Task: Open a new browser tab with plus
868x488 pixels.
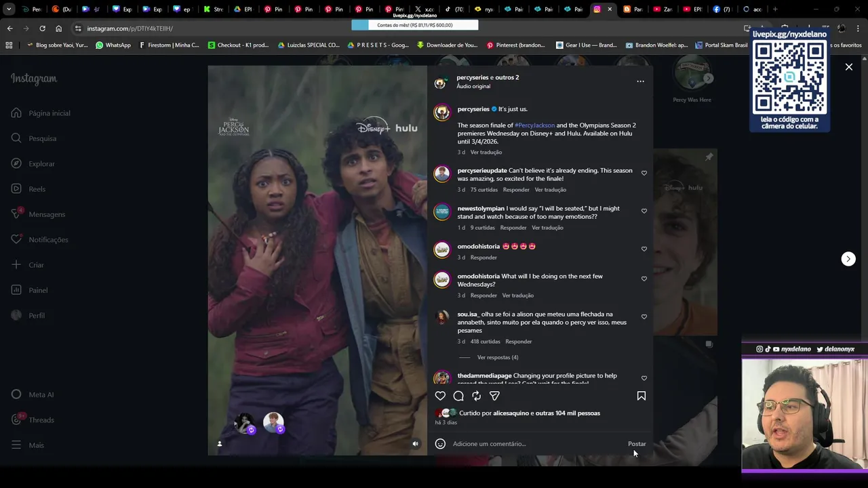Action: 775,9
